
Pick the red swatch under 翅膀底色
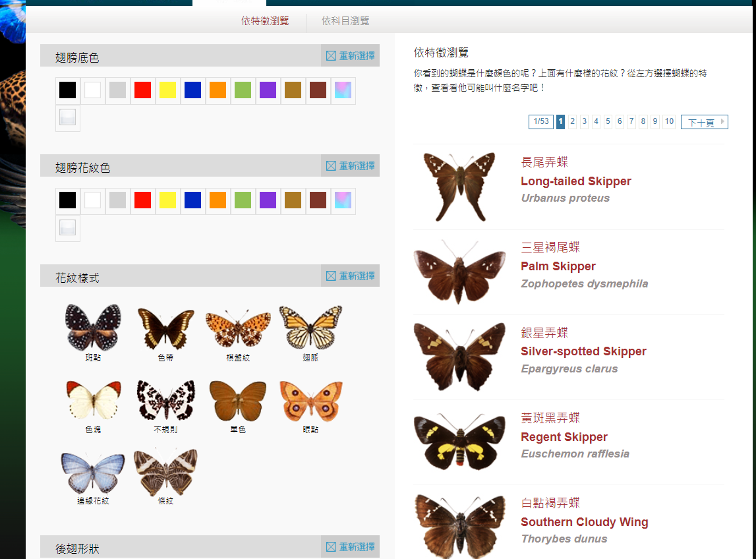click(x=143, y=90)
